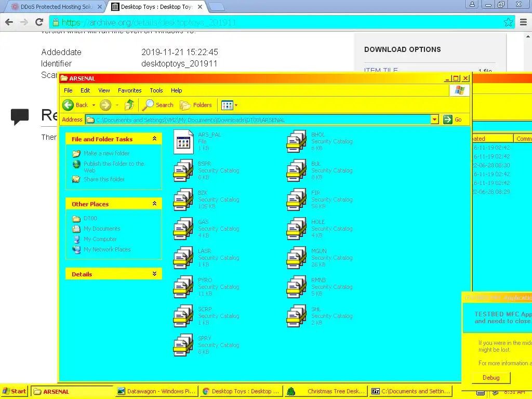
Task: Select the BSPR security catalog icon
Action: coord(183,170)
